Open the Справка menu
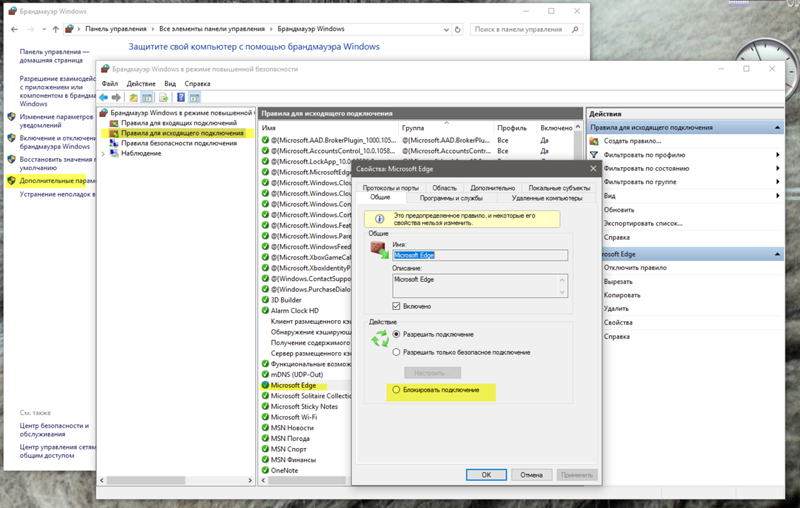This screenshot has width=800, height=508. [x=197, y=84]
